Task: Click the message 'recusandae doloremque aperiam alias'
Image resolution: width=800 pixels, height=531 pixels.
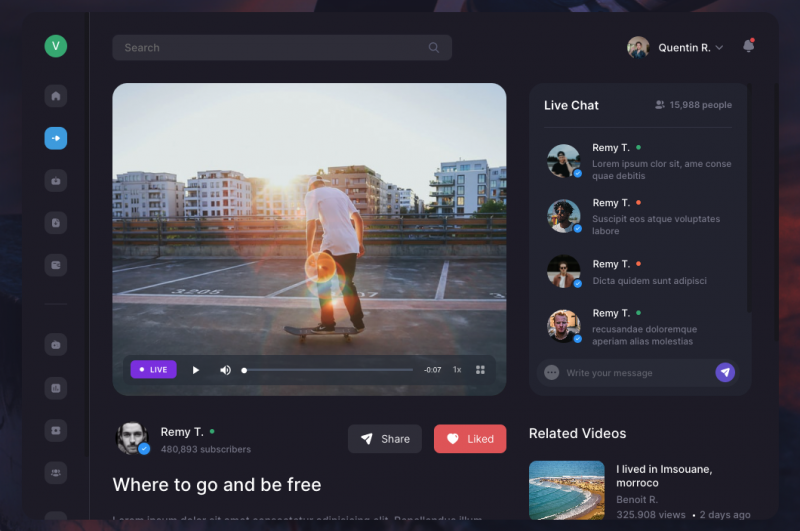Action: click(644, 335)
